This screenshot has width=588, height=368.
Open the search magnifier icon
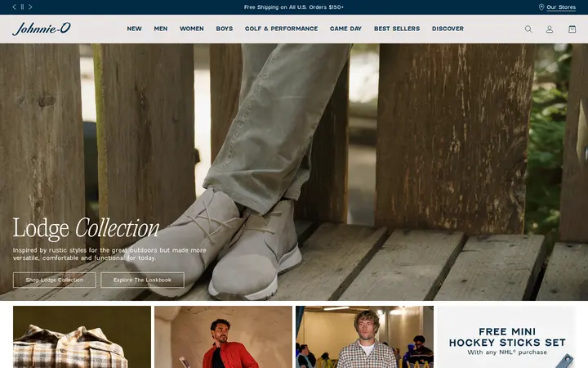pyautogui.click(x=528, y=29)
